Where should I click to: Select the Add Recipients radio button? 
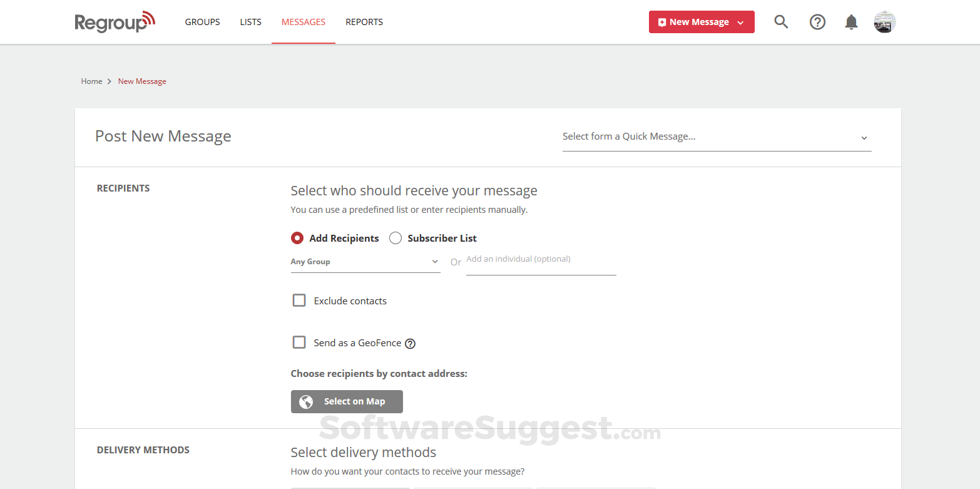[x=297, y=238]
